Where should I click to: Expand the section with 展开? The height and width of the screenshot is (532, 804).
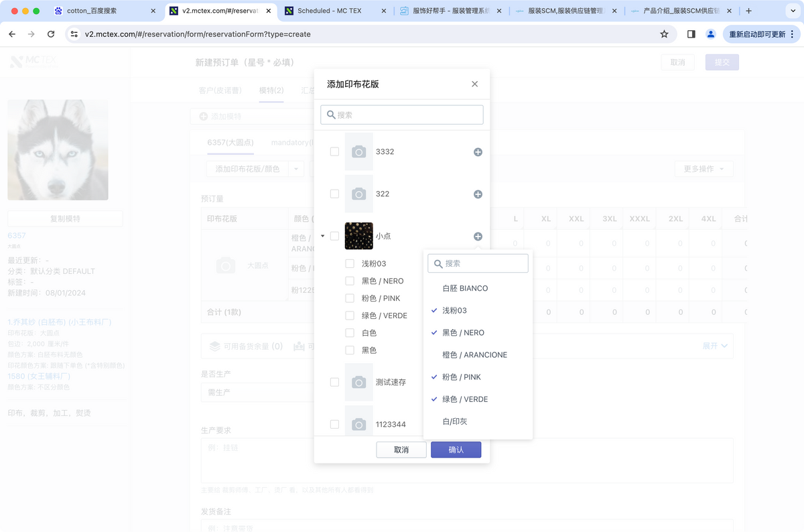click(x=714, y=346)
